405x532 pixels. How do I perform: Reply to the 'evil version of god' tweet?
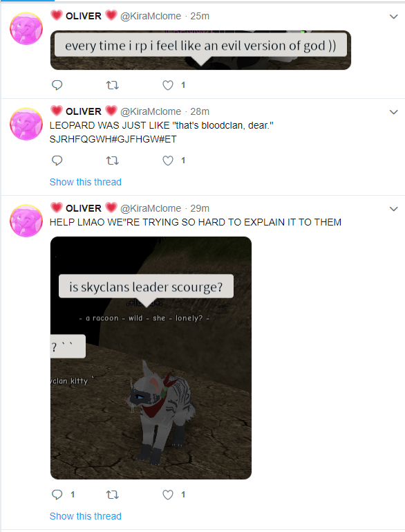coord(57,85)
